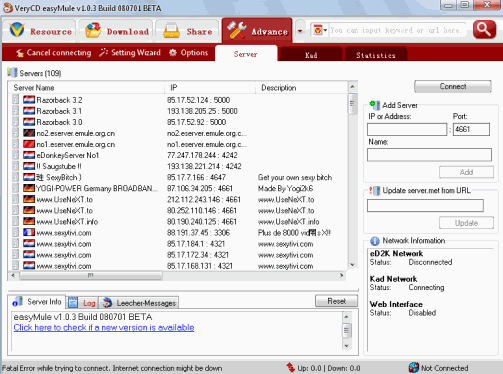The width and height of the screenshot is (503, 374).
Task: Open the search type dropdown
Action: (320, 30)
